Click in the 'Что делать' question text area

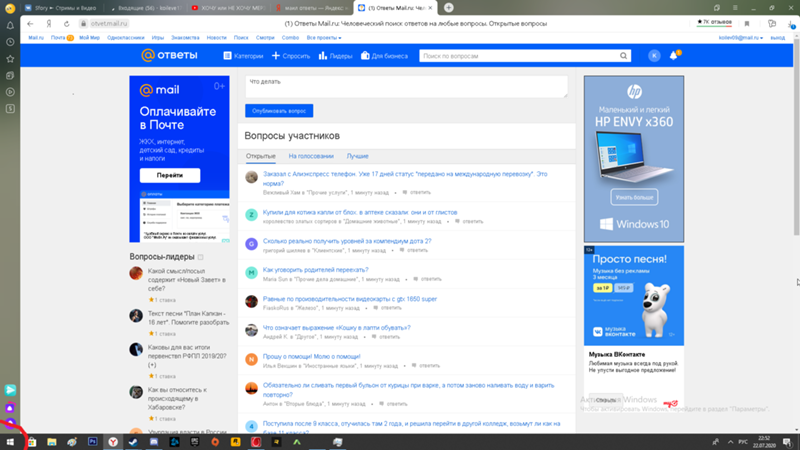[406, 86]
